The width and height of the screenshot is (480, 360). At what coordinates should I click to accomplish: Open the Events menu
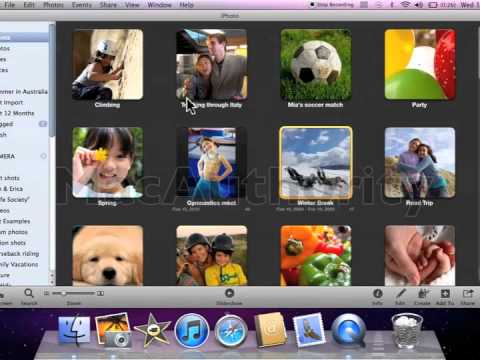pyautogui.click(x=82, y=5)
